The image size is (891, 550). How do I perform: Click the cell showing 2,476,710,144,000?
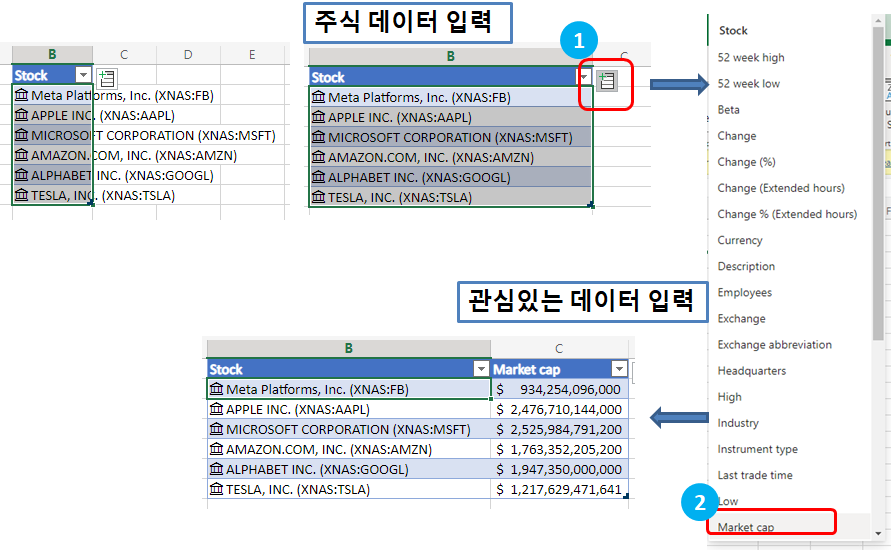pos(560,409)
